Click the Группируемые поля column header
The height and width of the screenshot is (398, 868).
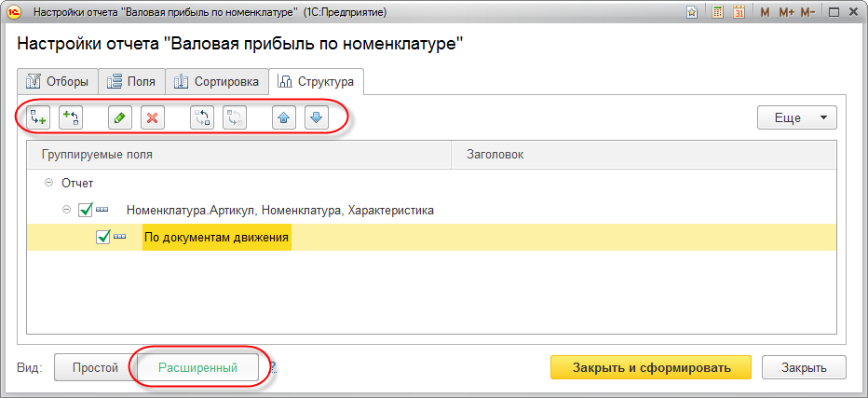click(239, 155)
